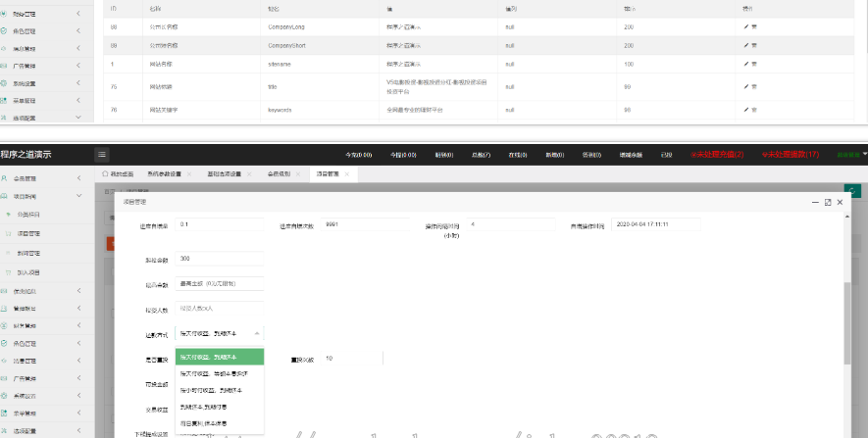868x438 pixels.
Task: Click the edit pencil for keywords row
Action: [746, 110]
